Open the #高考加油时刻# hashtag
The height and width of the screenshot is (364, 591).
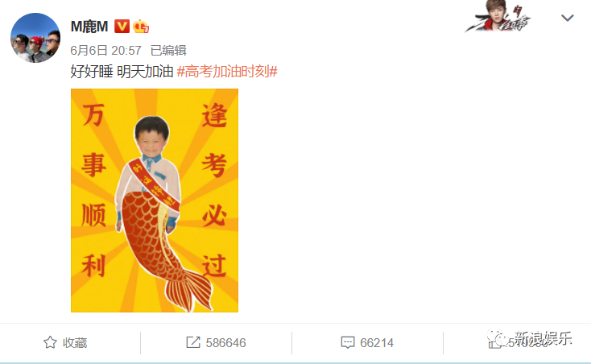[227, 71]
